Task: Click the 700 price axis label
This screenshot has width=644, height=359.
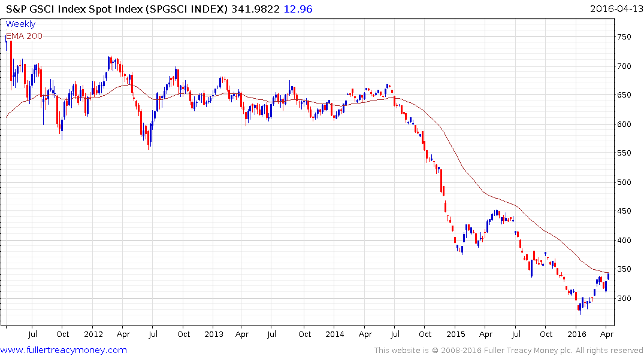Action: [x=624, y=66]
